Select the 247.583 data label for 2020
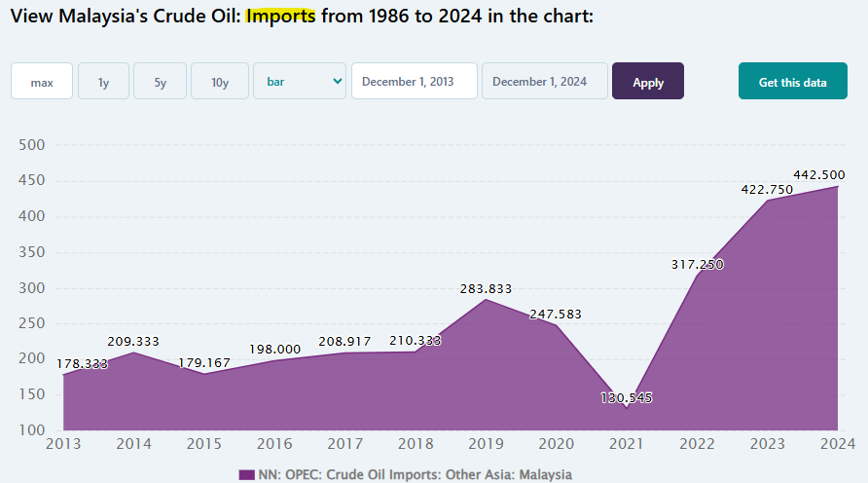868x483 pixels. pos(557,315)
